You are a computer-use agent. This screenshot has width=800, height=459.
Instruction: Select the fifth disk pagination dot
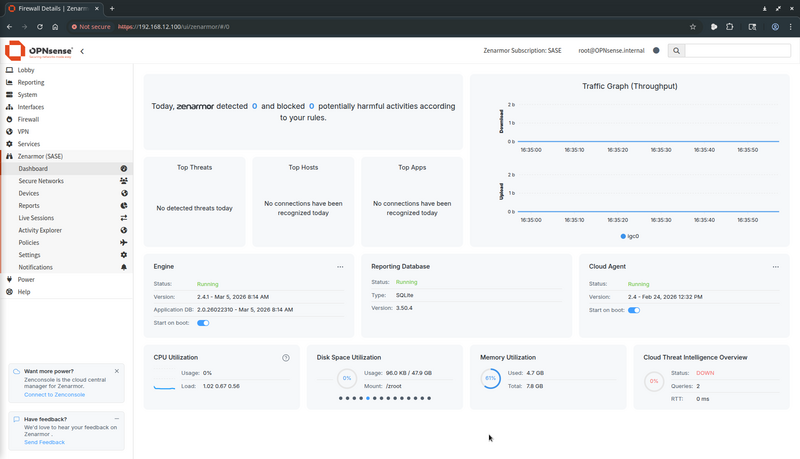368,398
